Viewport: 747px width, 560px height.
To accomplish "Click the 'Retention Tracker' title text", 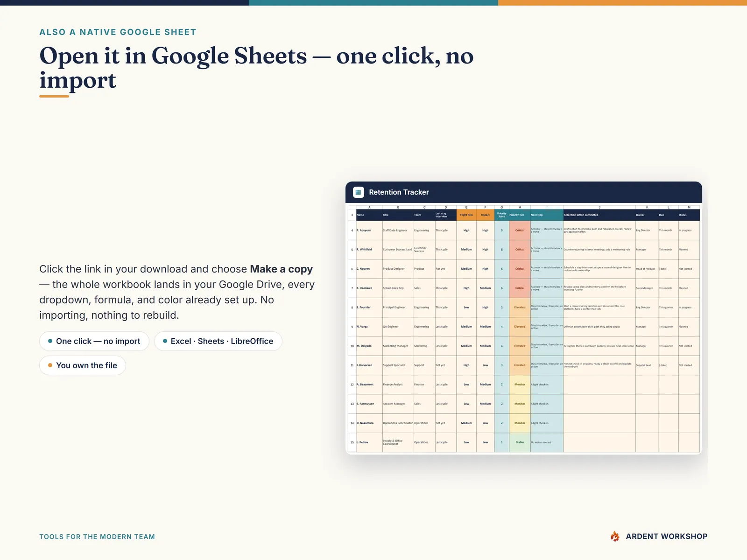I will (x=399, y=192).
